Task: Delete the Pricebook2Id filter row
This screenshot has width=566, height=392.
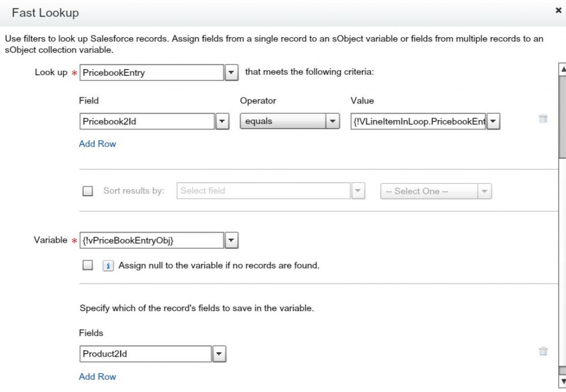Action: pyautogui.click(x=543, y=119)
